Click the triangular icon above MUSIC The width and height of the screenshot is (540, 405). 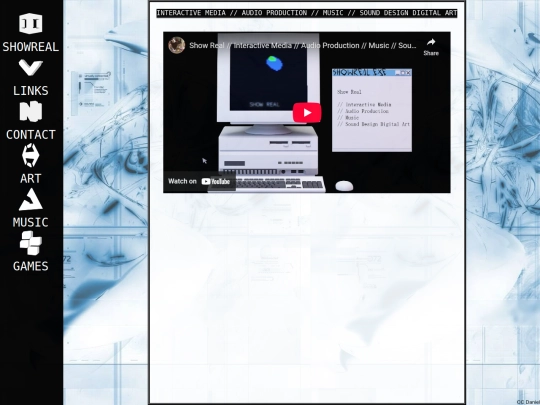click(x=31, y=199)
